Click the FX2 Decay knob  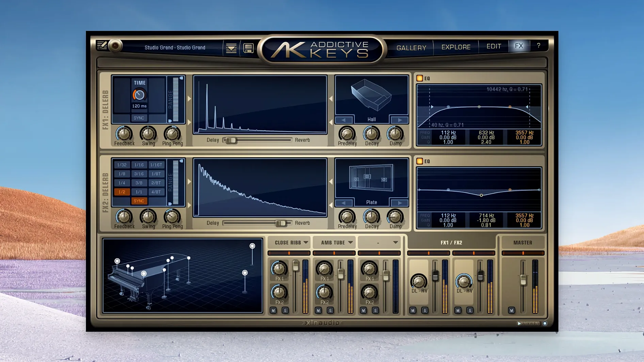click(371, 216)
